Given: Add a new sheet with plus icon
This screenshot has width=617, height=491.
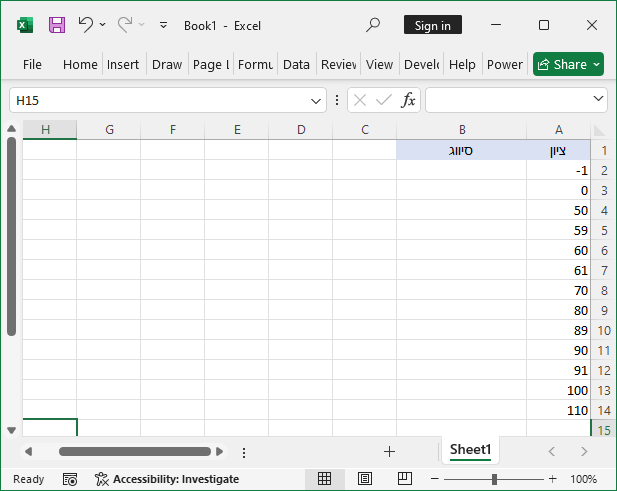Looking at the screenshot, I should [390, 452].
